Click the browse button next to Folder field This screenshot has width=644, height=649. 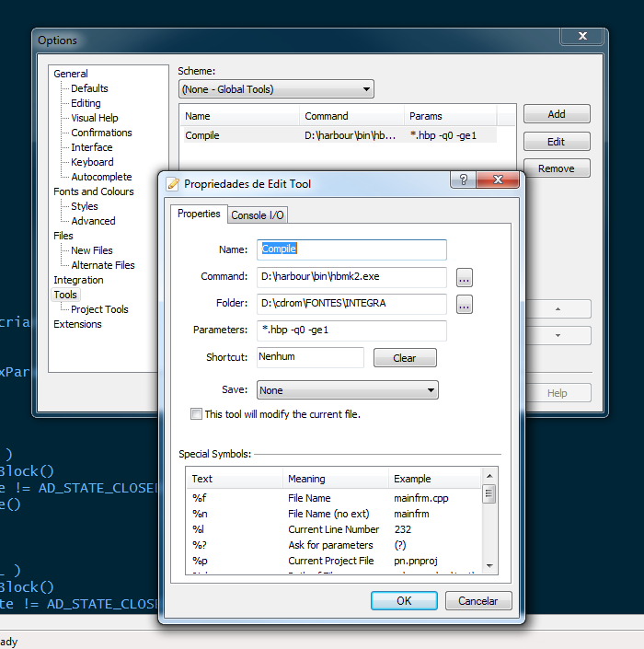(464, 304)
